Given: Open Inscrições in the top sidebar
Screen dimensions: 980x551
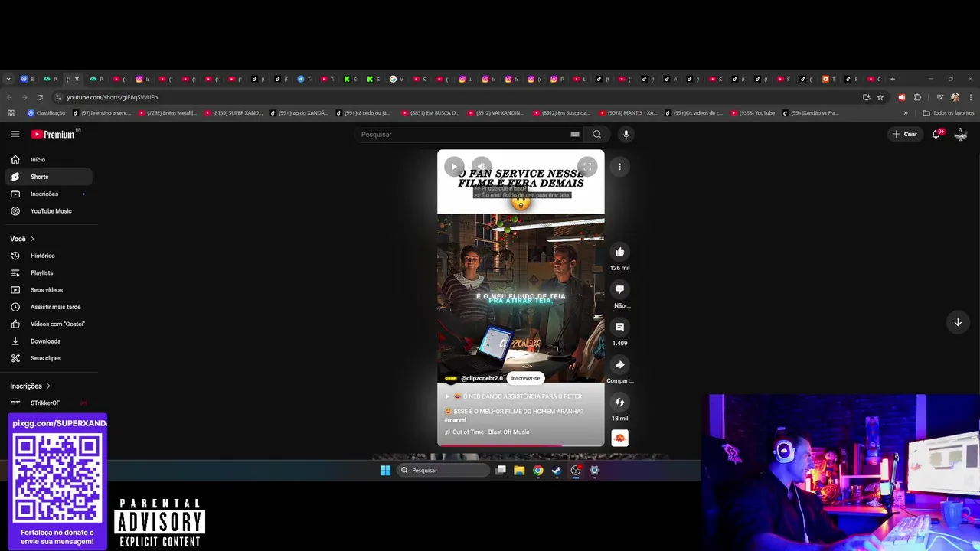Looking at the screenshot, I should click(x=49, y=194).
